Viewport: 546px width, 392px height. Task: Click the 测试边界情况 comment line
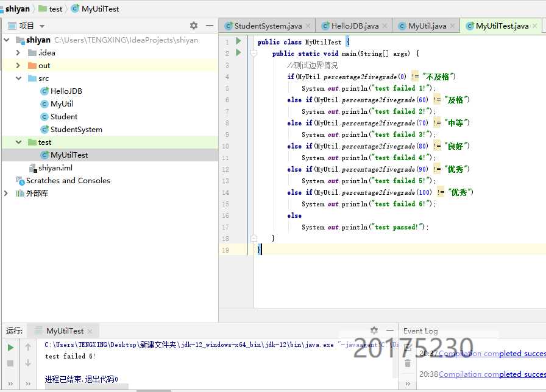click(313, 65)
